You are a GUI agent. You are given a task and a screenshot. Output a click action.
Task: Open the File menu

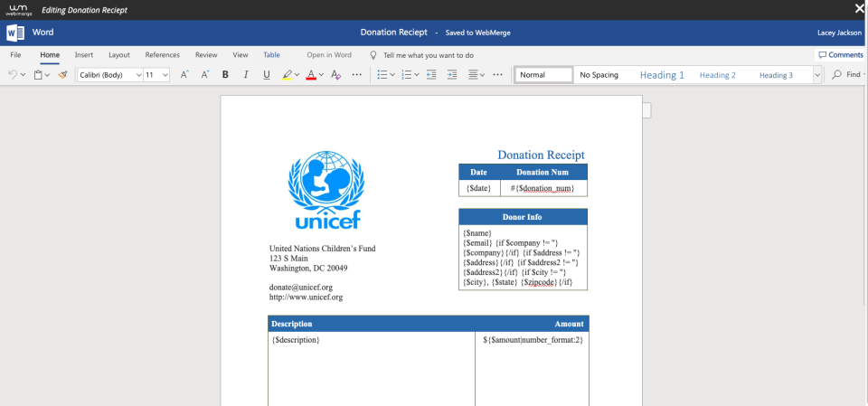(x=15, y=55)
